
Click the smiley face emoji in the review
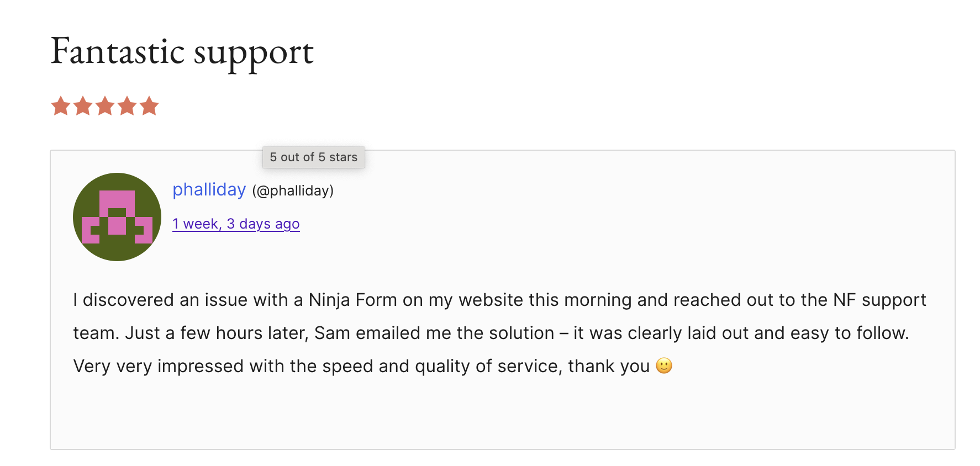[663, 366]
